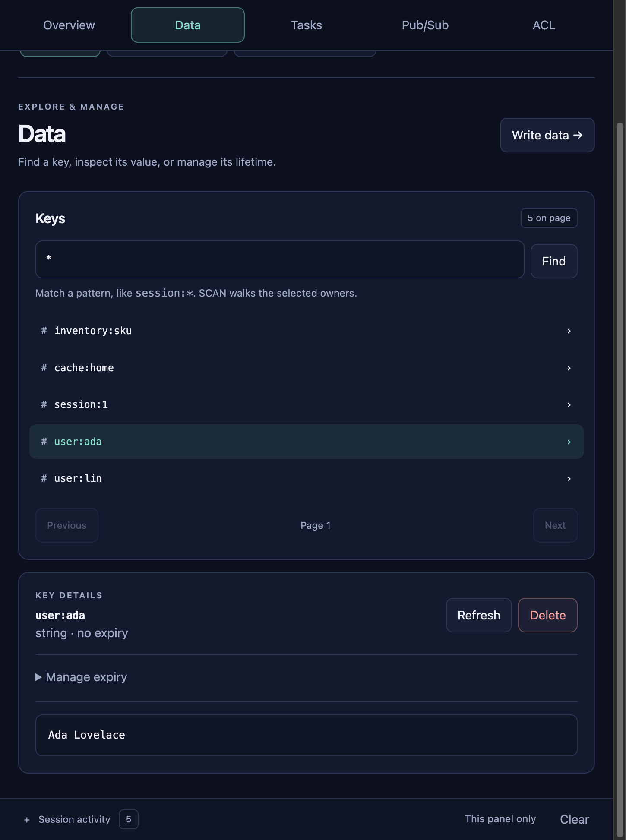The height and width of the screenshot is (840, 626).
Task: Open chevron on cache:home row
Action: [569, 368]
